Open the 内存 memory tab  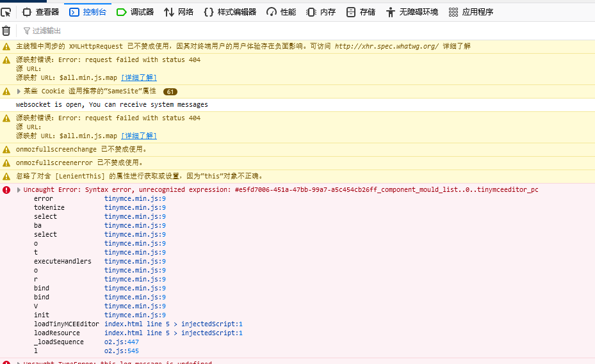point(321,12)
